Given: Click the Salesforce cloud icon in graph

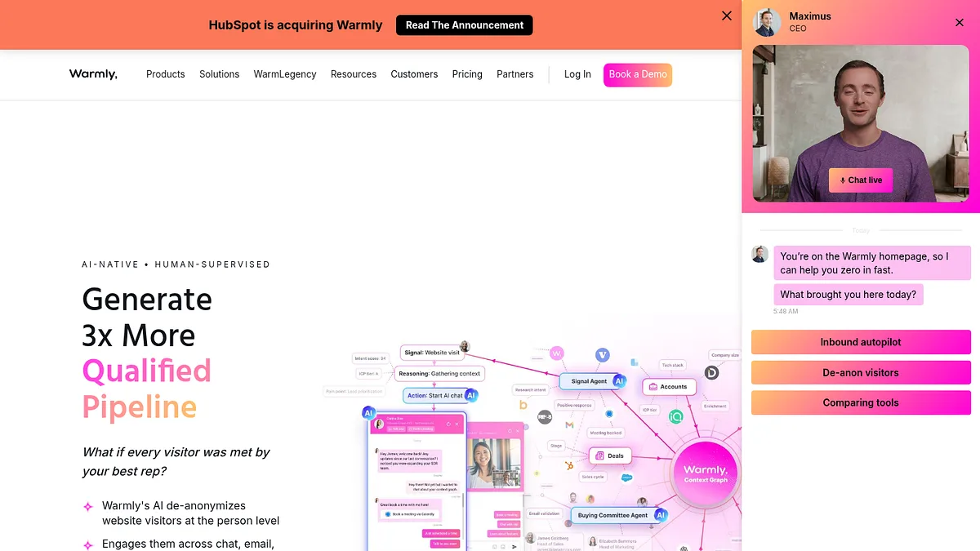Looking at the screenshot, I should [626, 478].
